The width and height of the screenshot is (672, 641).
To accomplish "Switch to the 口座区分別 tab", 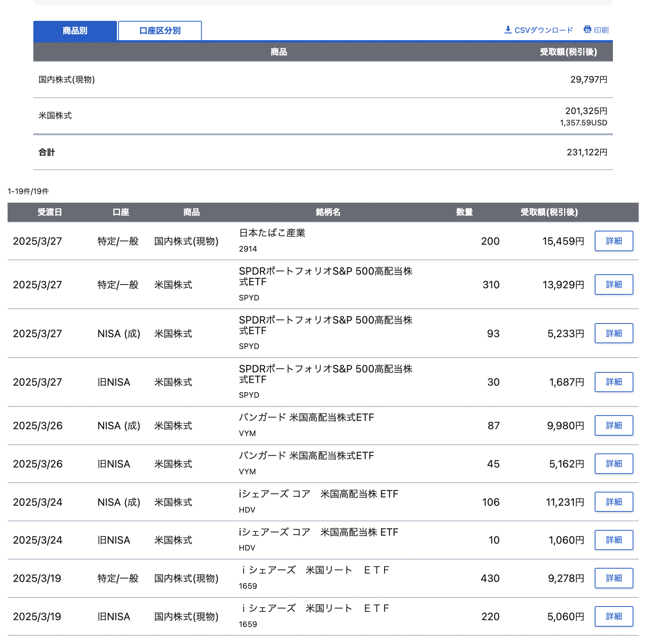I will [160, 31].
